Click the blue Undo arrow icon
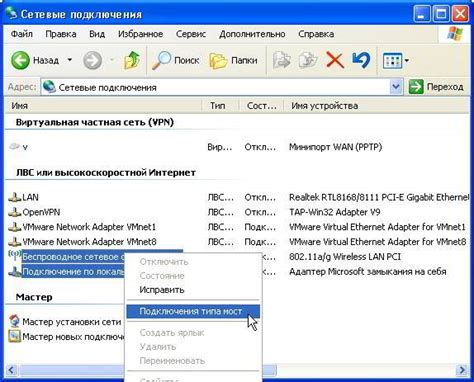The width and height of the screenshot is (474, 382). pos(361,60)
